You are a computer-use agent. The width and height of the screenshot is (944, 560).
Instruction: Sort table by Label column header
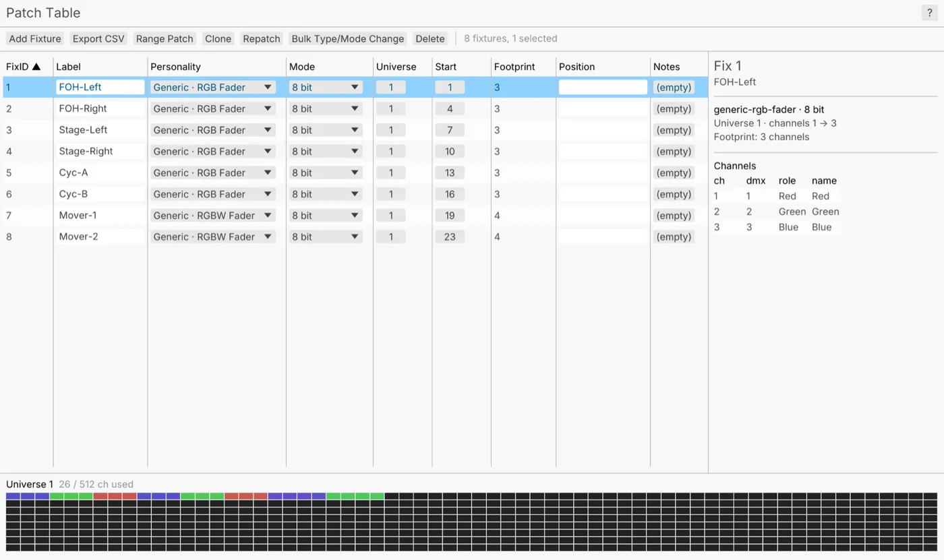click(69, 67)
